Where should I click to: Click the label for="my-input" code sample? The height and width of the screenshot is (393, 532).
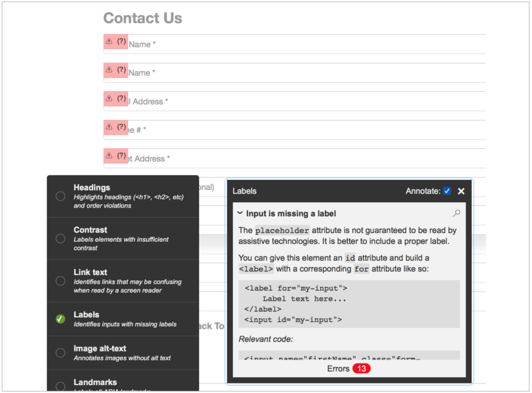349,304
